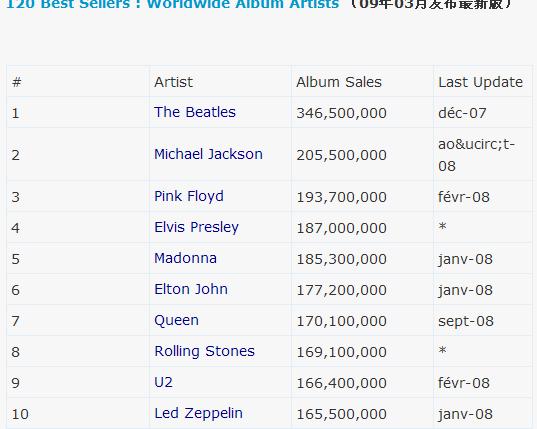Screen dimensions: 537x429
Task: Open the Led Zeppelin artist link
Action: (198, 414)
